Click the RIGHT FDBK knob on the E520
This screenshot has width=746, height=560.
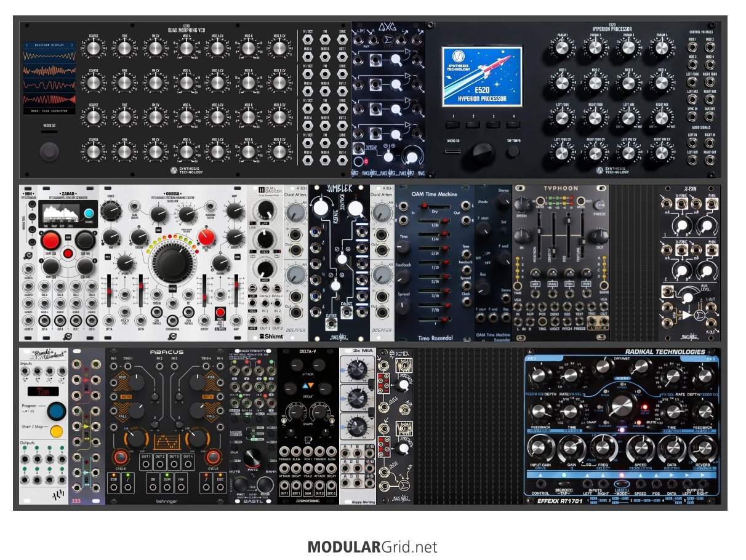tap(595, 119)
